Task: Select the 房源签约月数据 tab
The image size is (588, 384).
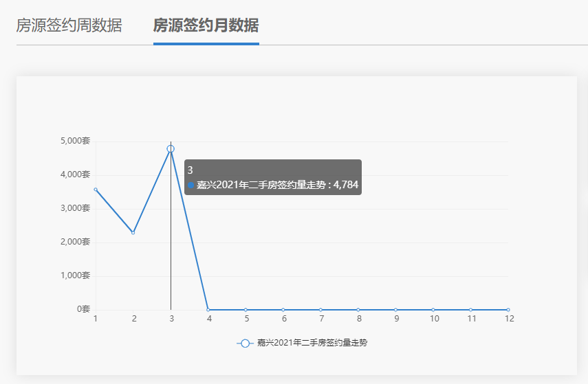Action: click(x=206, y=26)
